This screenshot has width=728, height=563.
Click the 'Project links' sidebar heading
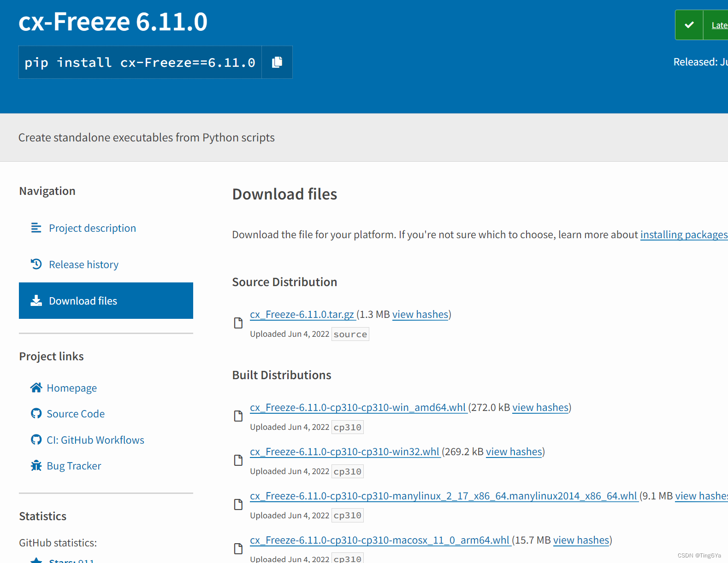pos(52,356)
